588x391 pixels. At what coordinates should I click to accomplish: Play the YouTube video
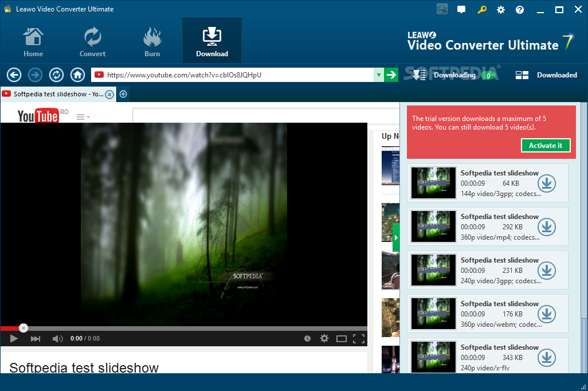tap(14, 338)
